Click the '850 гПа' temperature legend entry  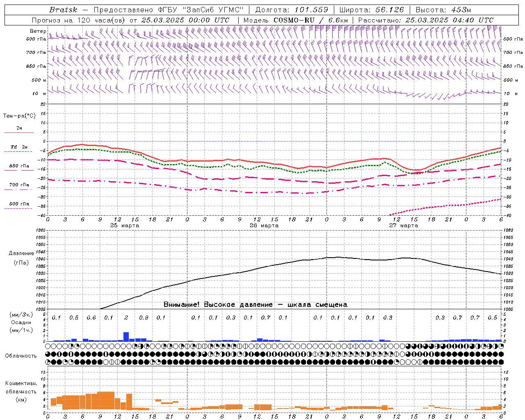19,166
